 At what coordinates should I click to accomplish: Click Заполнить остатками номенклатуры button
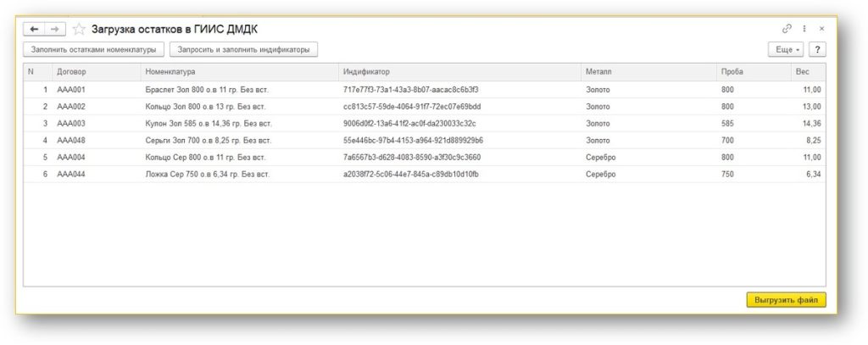coord(93,50)
